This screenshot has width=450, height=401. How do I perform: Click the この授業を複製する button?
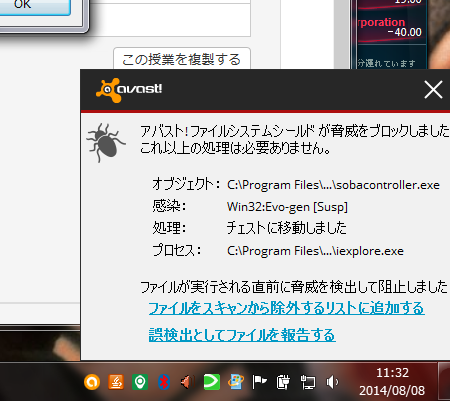point(182,59)
